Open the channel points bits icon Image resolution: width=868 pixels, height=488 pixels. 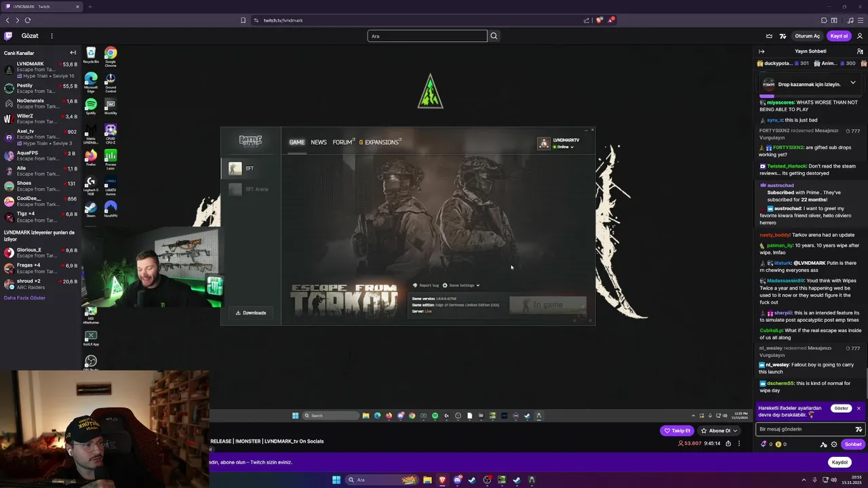pyautogui.click(x=764, y=444)
